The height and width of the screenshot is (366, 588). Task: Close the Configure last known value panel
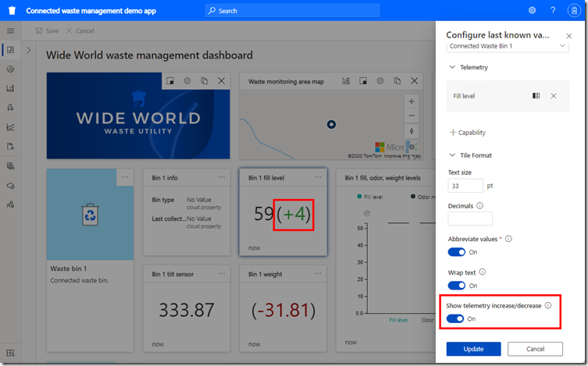coord(569,36)
